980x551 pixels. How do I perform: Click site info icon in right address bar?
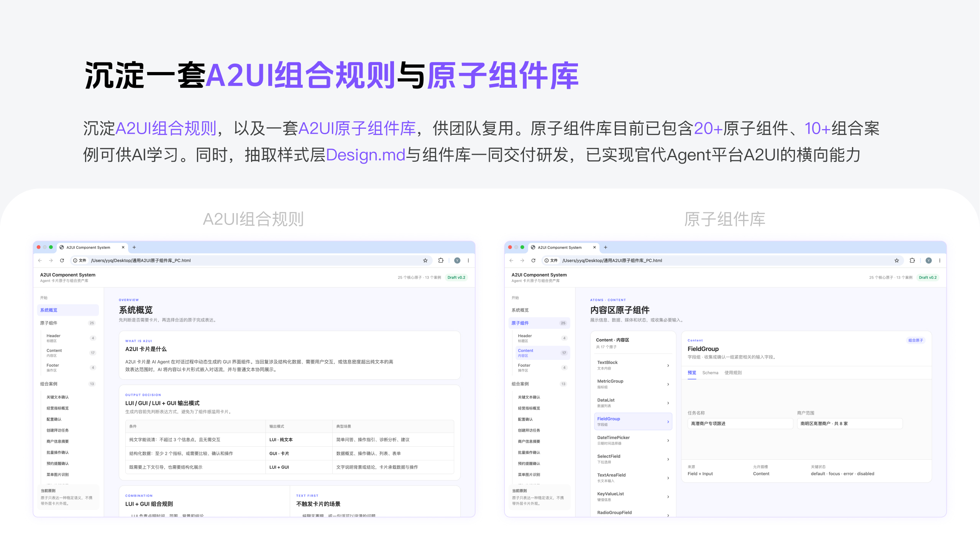coord(547,261)
